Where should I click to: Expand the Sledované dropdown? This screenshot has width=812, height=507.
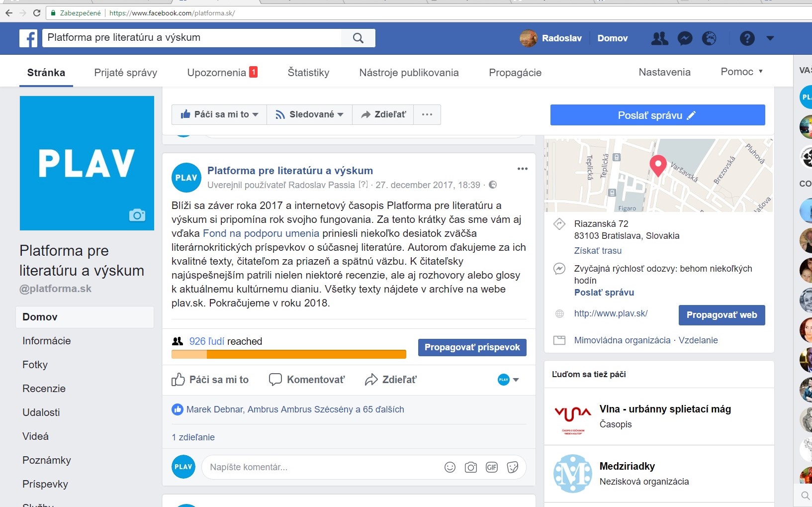309,114
